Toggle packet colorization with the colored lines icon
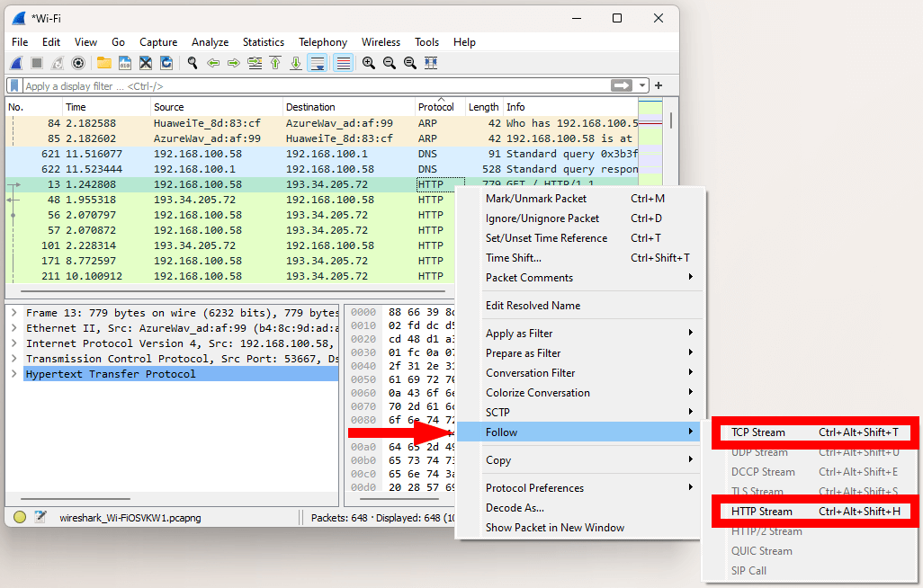923x588 pixels. pos(343,63)
